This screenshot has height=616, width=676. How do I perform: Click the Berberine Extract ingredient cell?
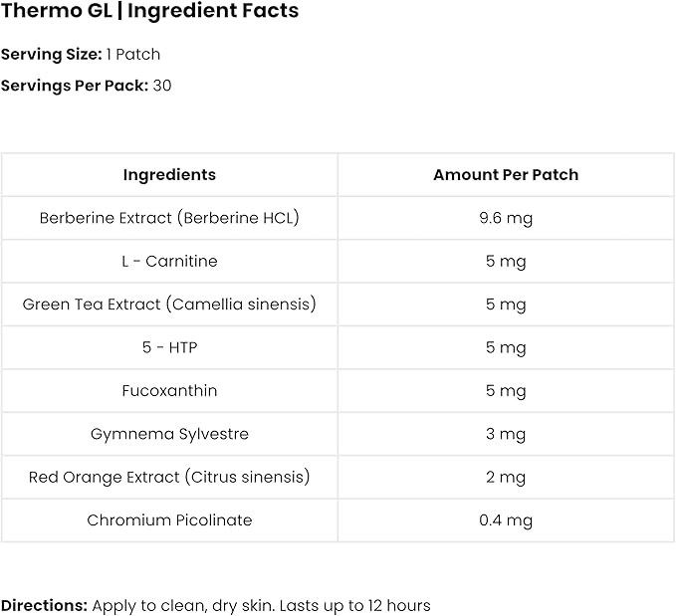pyautogui.click(x=169, y=218)
